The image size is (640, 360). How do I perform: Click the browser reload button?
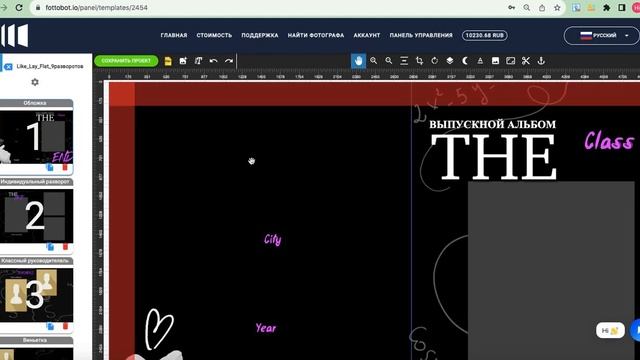[19, 8]
